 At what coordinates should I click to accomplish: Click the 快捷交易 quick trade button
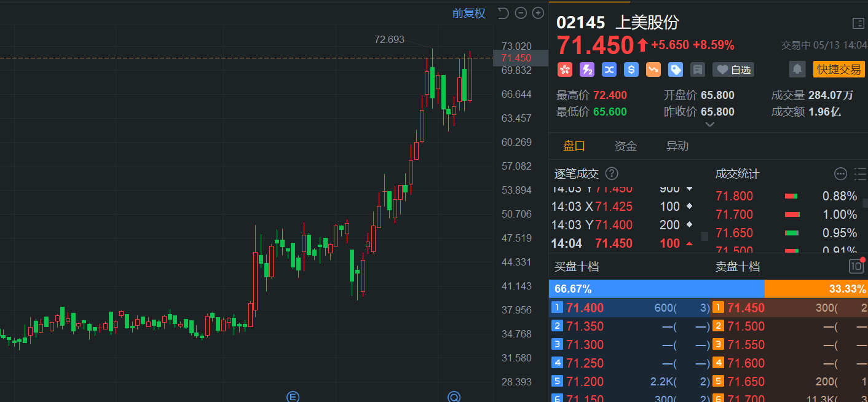coord(838,69)
